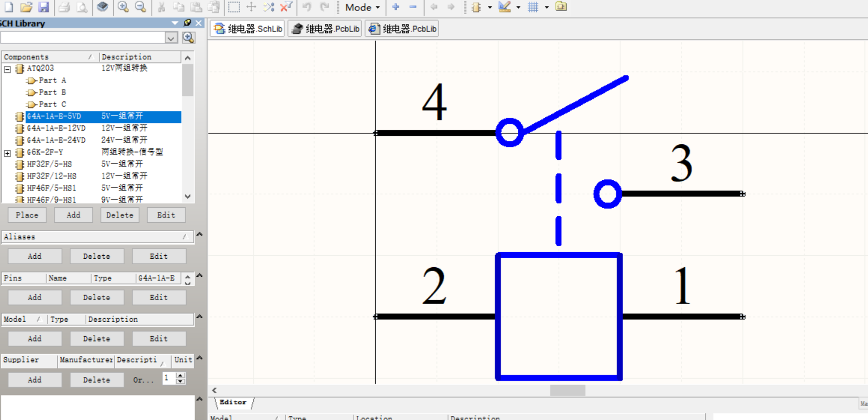
Task: Add a new component to library
Action: pos(73,215)
